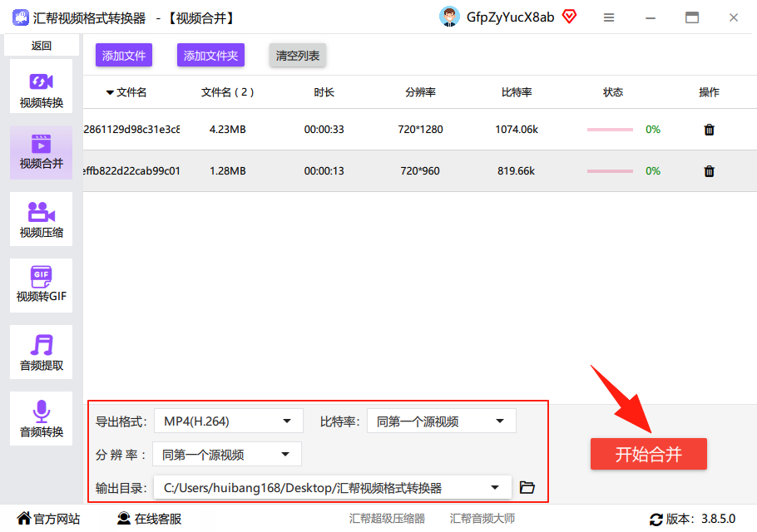This screenshot has width=757, height=532.
Task: Open the hamburger menu in title bar
Action: coord(609,17)
